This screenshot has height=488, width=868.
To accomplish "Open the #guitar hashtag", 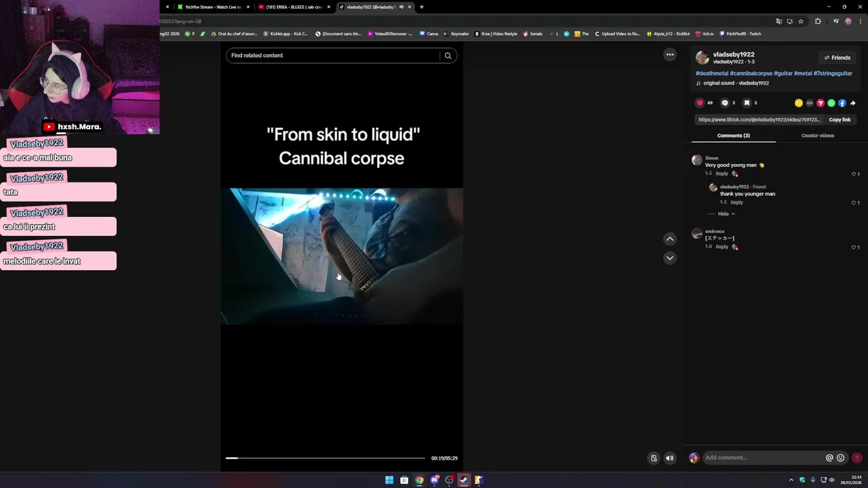I will pyautogui.click(x=783, y=73).
